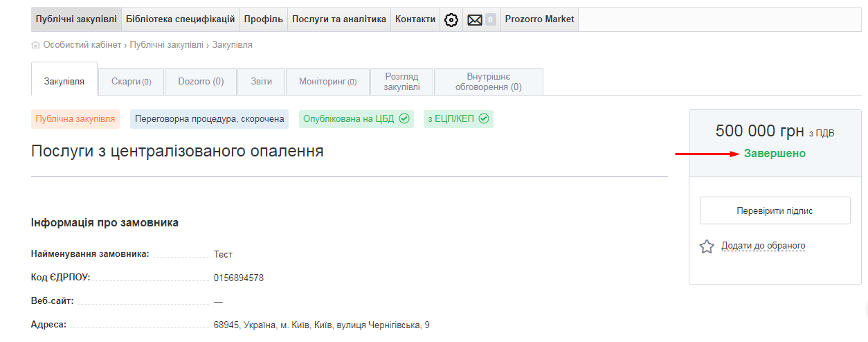Open Послуги та аналітика menu
The height and width of the screenshot is (342, 868).
click(x=338, y=19)
